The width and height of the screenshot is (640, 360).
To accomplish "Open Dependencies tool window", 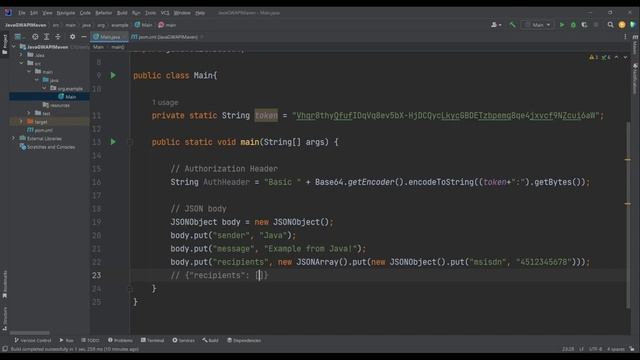I will pos(244,340).
